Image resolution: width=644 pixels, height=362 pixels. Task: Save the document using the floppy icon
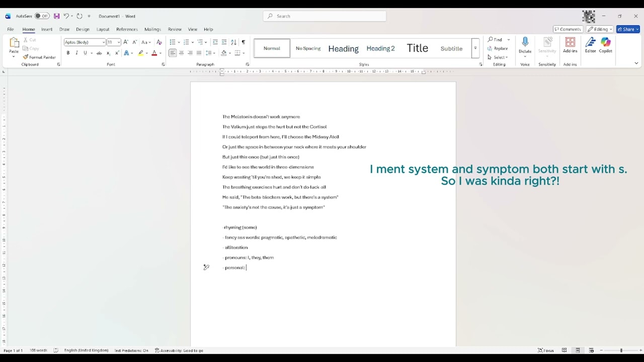[x=56, y=16]
